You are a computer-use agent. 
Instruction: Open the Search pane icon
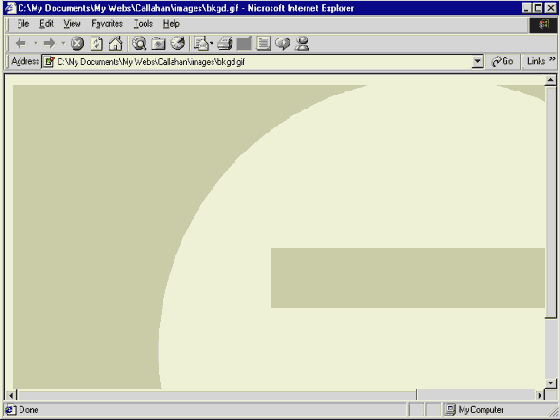point(139,44)
